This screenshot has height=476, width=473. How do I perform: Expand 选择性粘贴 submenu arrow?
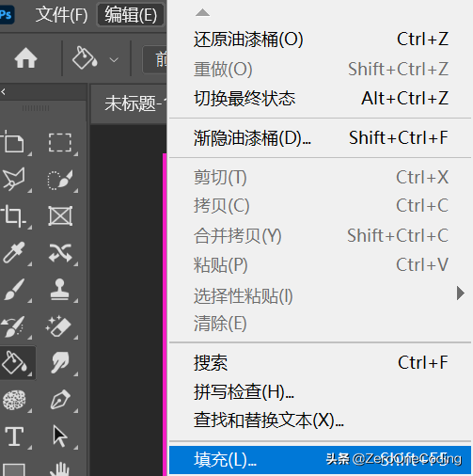click(460, 294)
